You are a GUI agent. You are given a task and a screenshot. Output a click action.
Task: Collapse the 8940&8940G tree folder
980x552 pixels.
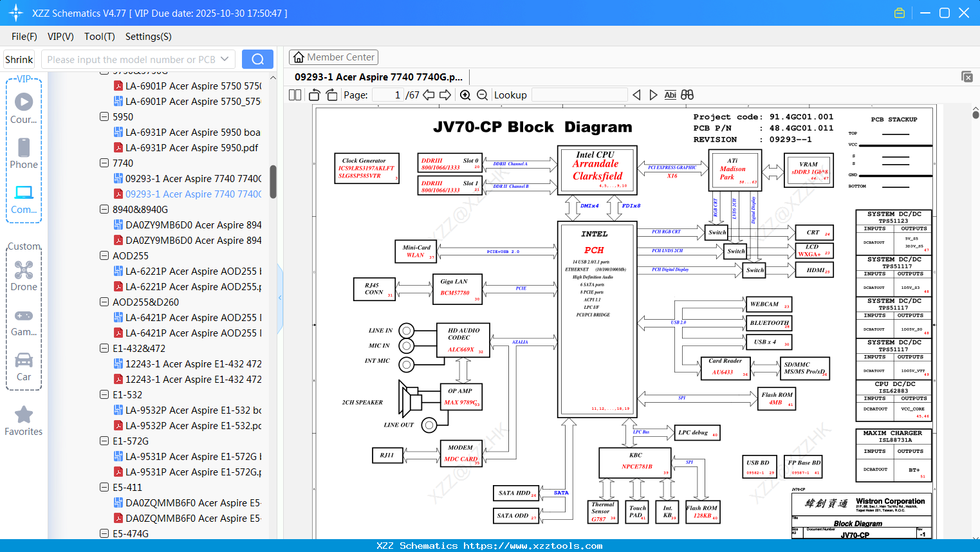104,210
